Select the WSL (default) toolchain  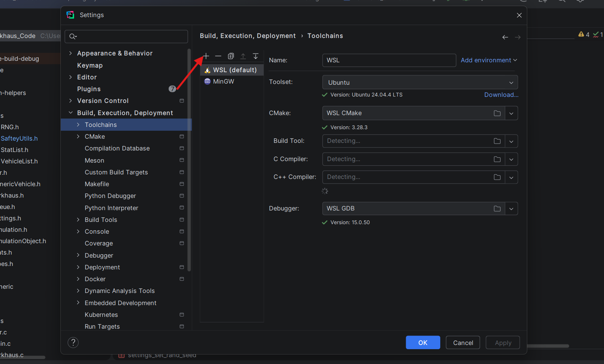(x=232, y=70)
